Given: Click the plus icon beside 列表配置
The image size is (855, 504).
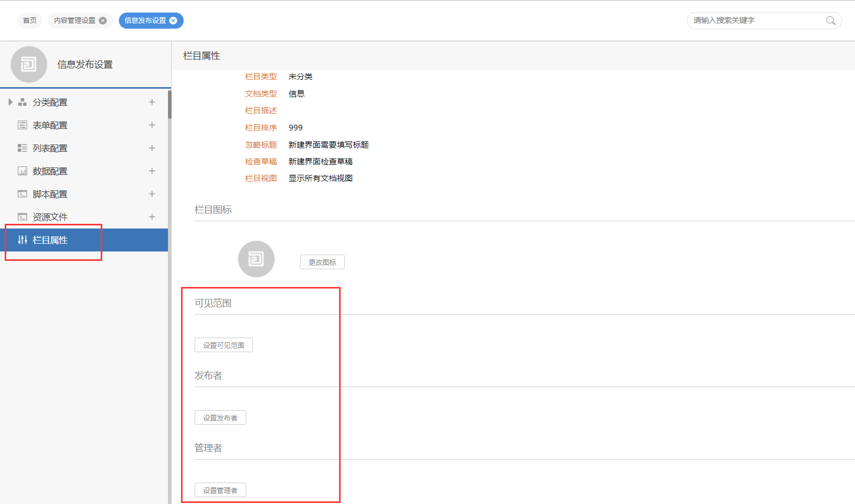Looking at the screenshot, I should pyautogui.click(x=152, y=148).
